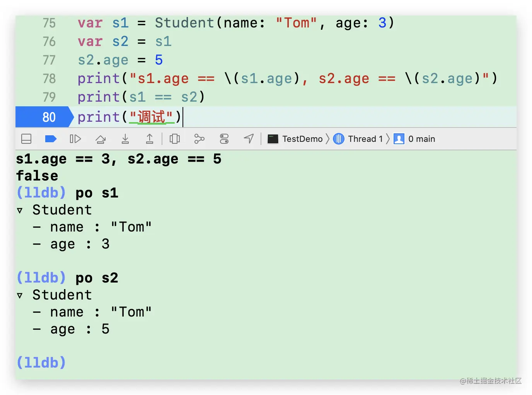Open the Debug View Hierarchy icon
This screenshot has height=395, width=532.
coord(175,139)
